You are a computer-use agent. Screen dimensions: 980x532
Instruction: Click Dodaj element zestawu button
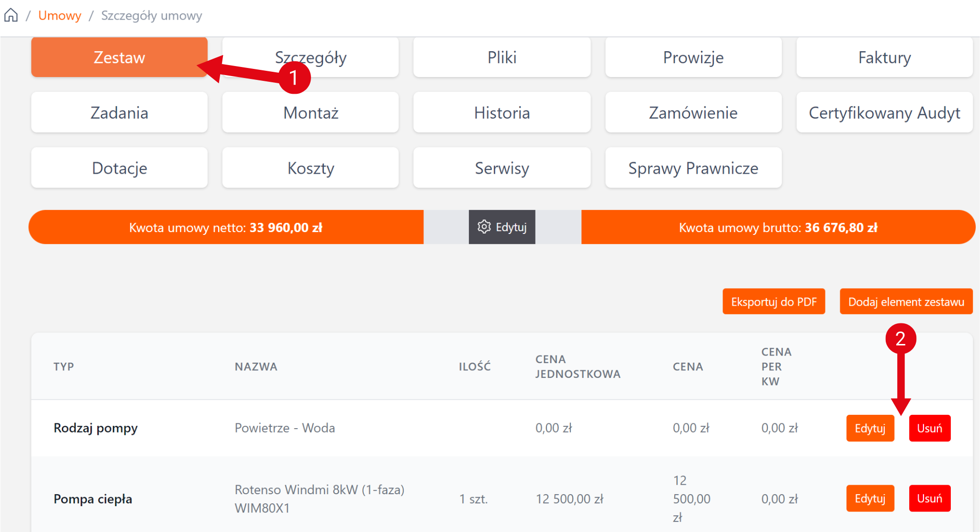(x=906, y=302)
